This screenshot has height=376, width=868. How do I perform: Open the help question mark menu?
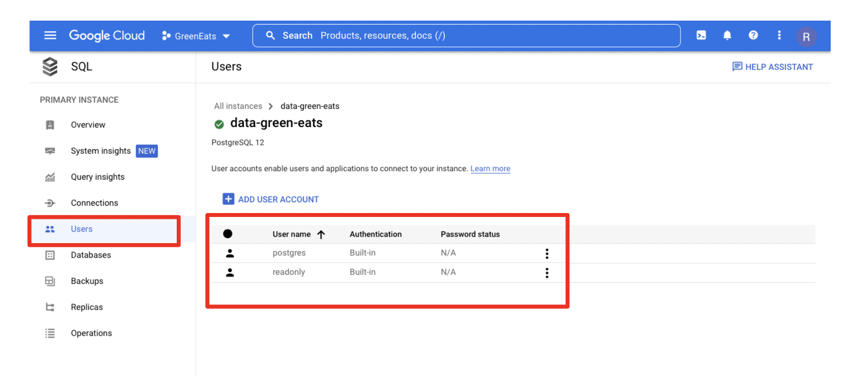753,35
